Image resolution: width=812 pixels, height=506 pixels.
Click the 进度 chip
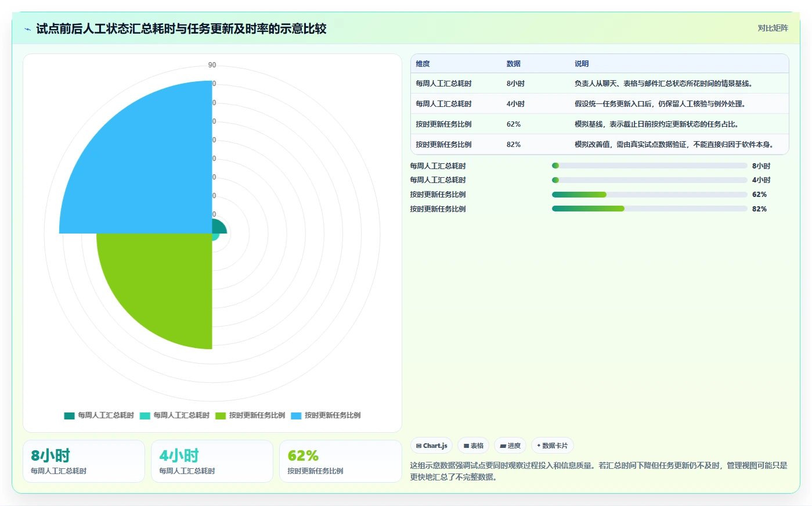(510, 446)
